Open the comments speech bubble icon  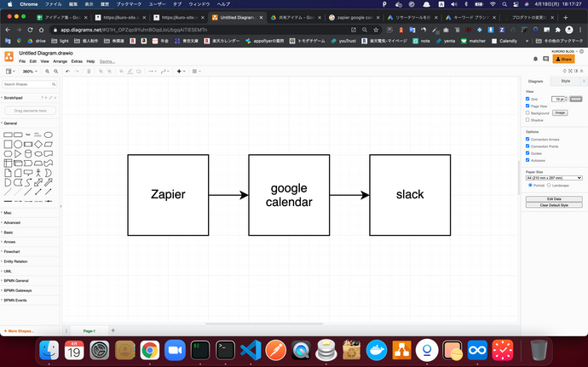pyautogui.click(x=545, y=59)
